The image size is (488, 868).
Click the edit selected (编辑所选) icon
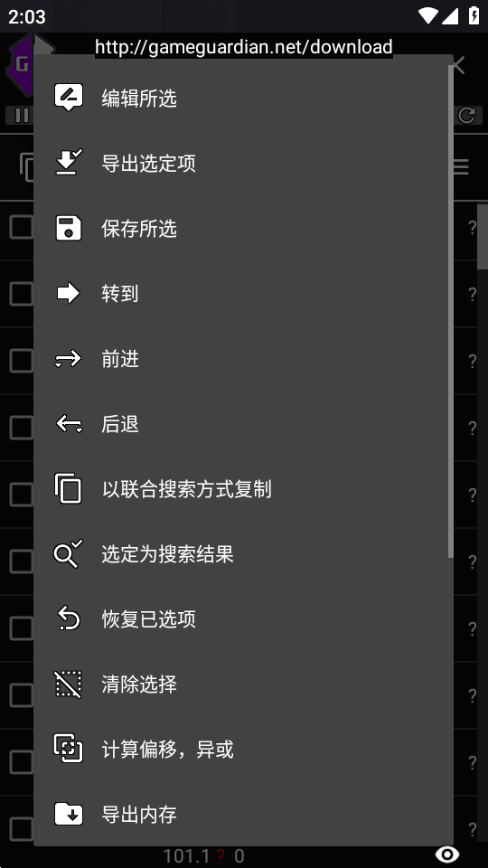(69, 98)
